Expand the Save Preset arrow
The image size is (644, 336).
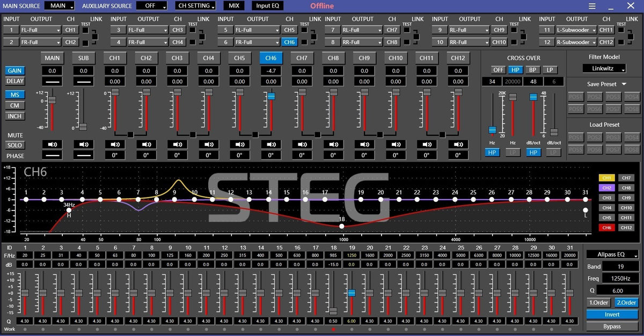tap(624, 84)
